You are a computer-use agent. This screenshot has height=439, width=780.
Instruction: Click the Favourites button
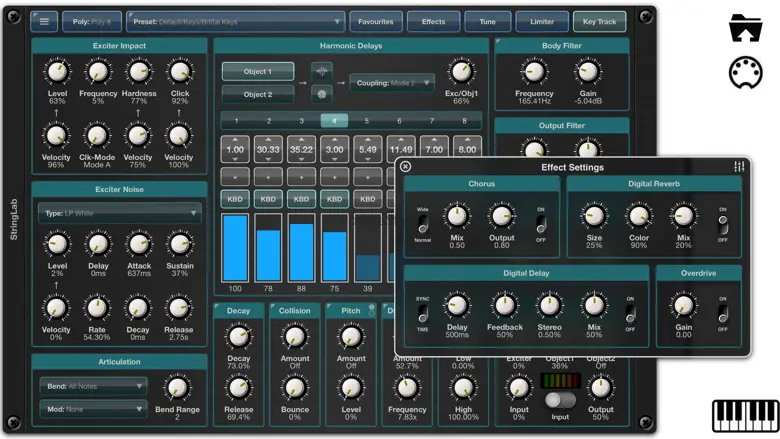click(x=375, y=21)
